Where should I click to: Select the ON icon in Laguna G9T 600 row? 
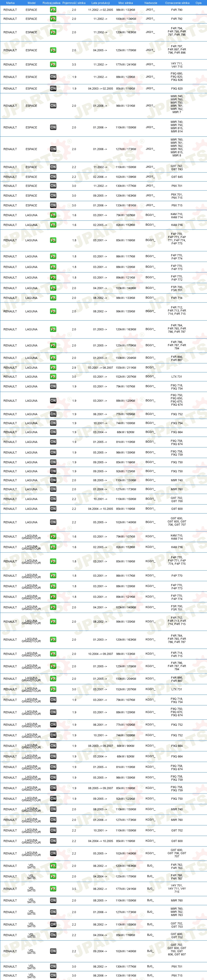tap(53, 509)
